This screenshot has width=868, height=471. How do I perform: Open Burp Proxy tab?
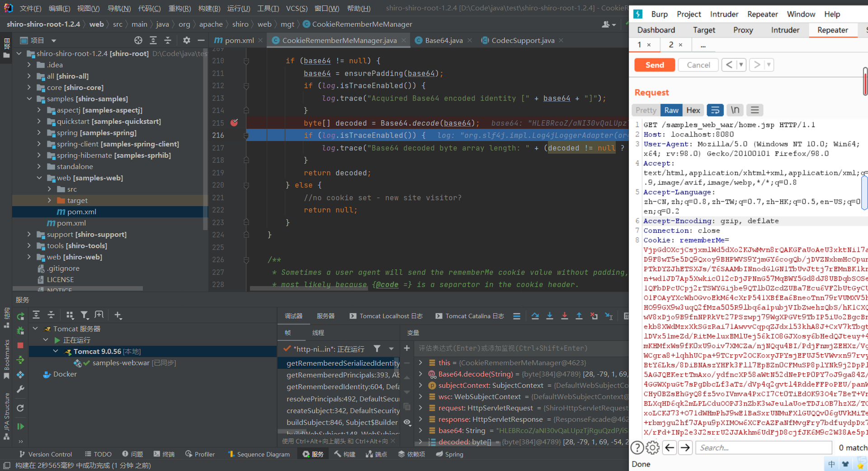[743, 30]
